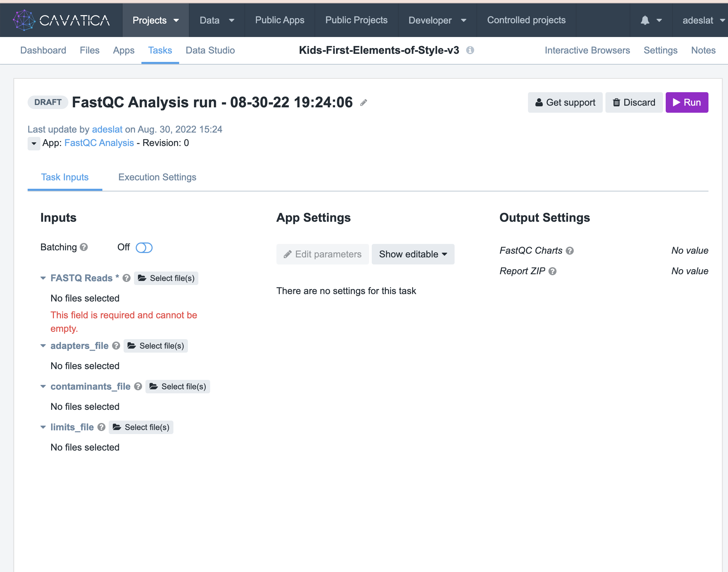The image size is (728, 572).
Task: Click the pencil icon to rename task
Action: [363, 103]
